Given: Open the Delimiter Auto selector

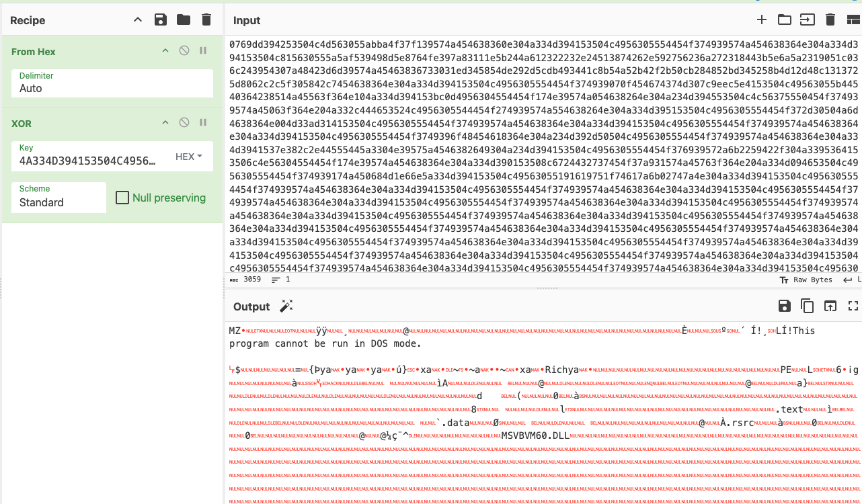Looking at the screenshot, I should (x=112, y=83).
